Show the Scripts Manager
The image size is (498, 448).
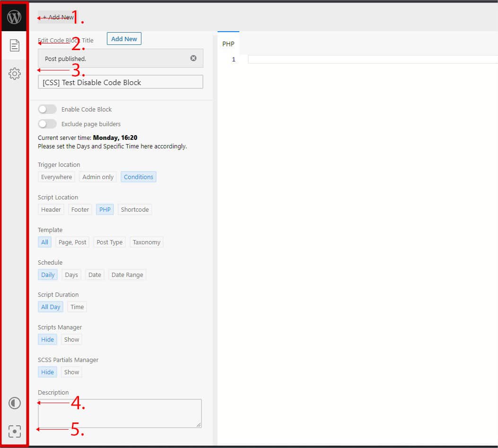tap(71, 339)
